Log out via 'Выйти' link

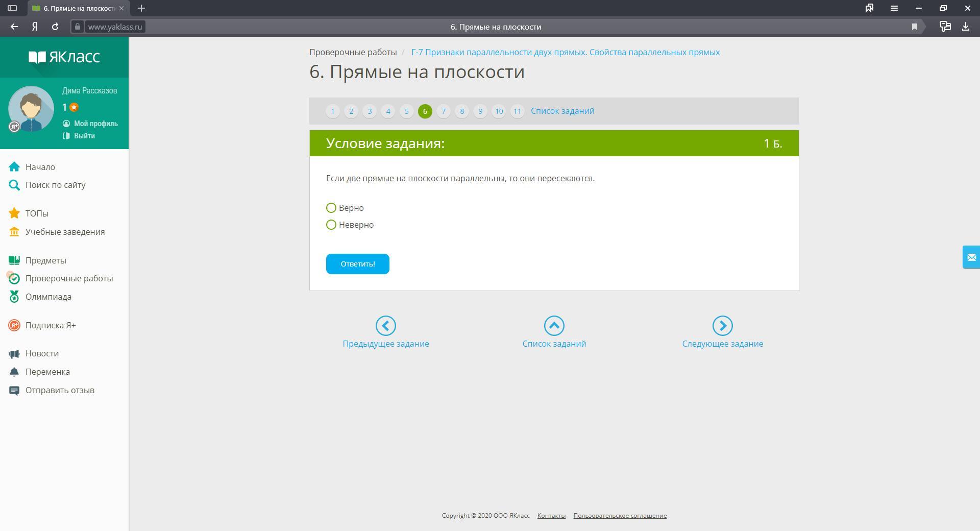coord(84,136)
